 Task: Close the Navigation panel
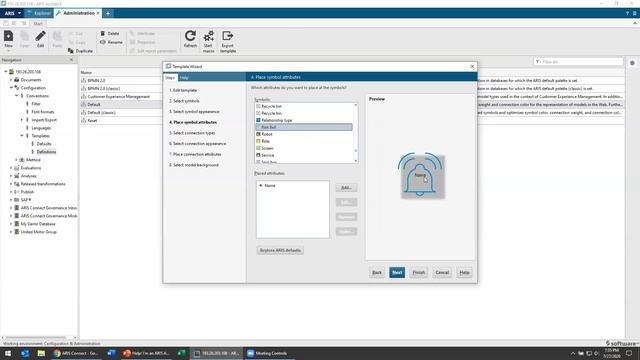pos(71,60)
